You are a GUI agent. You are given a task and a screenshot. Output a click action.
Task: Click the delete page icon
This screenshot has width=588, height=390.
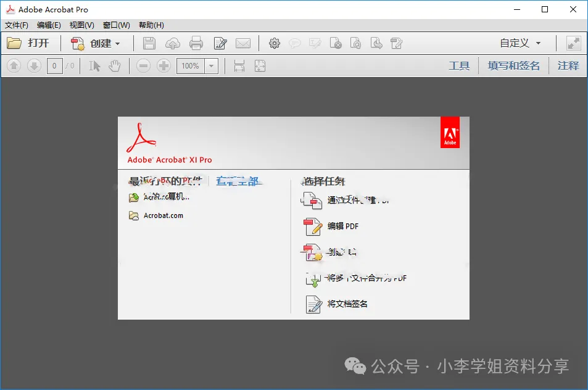pos(336,43)
